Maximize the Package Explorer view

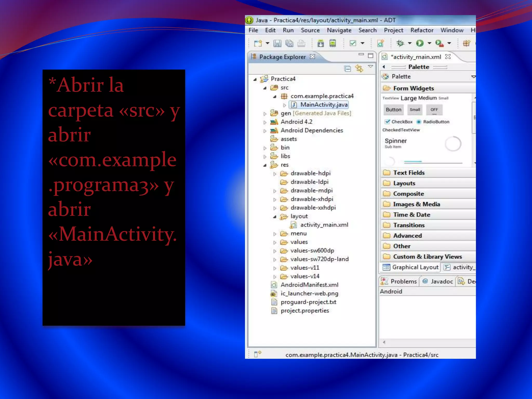click(371, 56)
